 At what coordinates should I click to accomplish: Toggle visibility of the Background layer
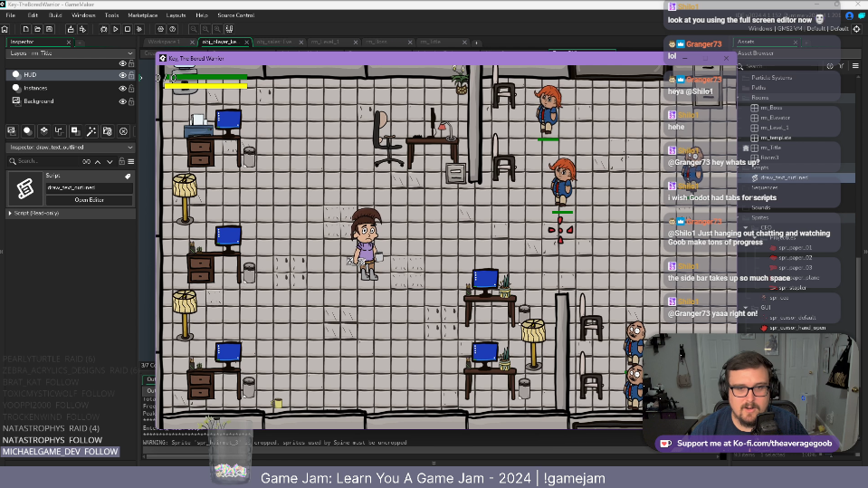point(123,101)
